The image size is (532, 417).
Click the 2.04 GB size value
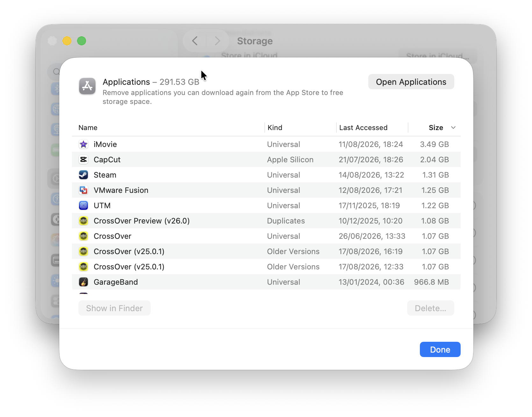[x=434, y=160]
